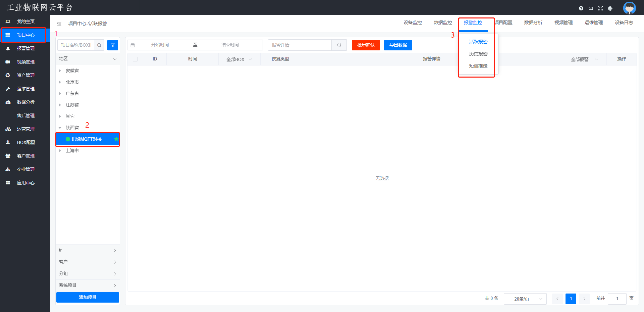Click the blue filter funnel button
Image resolution: width=644 pixels, height=312 pixels.
113,45
